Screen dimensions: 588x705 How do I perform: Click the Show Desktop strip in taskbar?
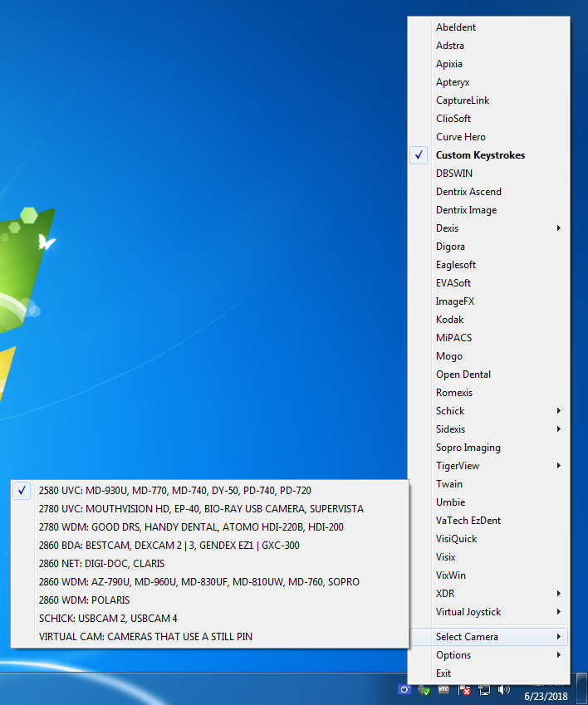[583, 688]
